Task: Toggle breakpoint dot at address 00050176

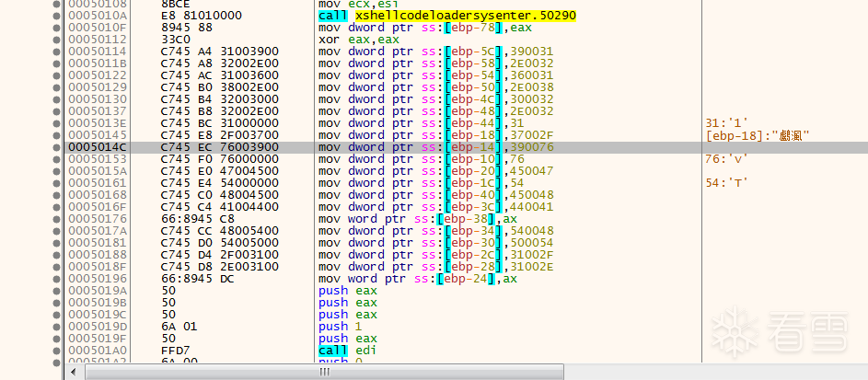Action: point(56,219)
